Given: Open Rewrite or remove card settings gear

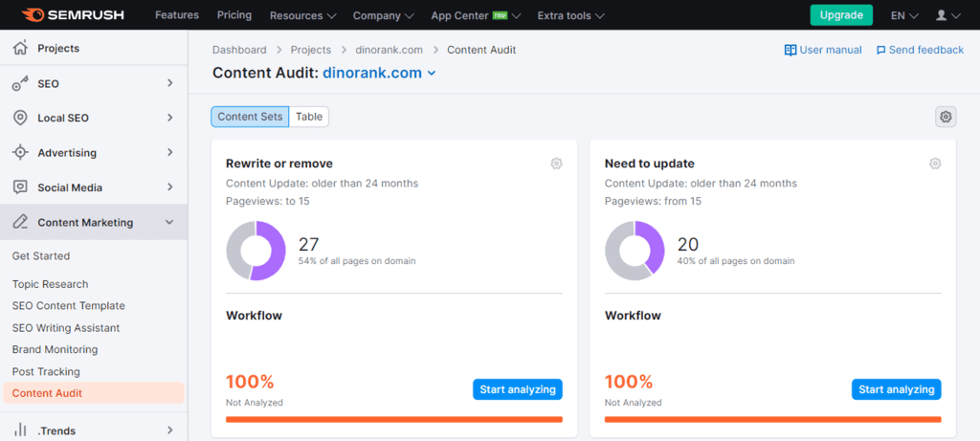Looking at the screenshot, I should click(556, 164).
